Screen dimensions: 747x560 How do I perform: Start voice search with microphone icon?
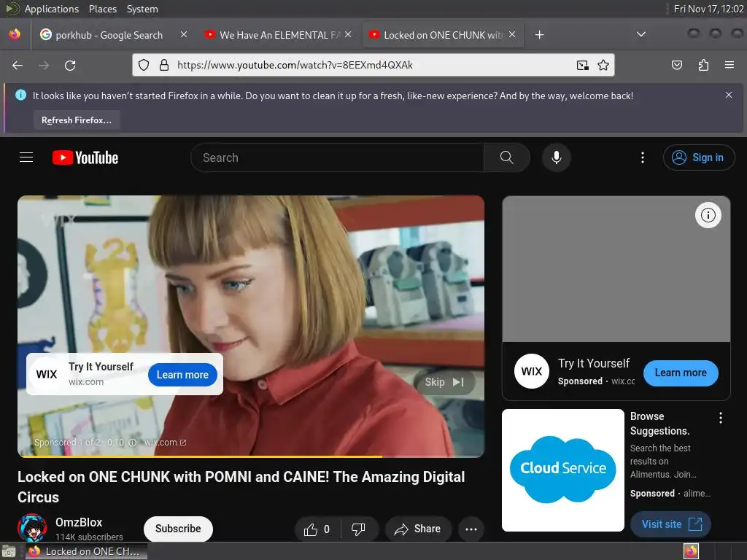[x=556, y=157]
